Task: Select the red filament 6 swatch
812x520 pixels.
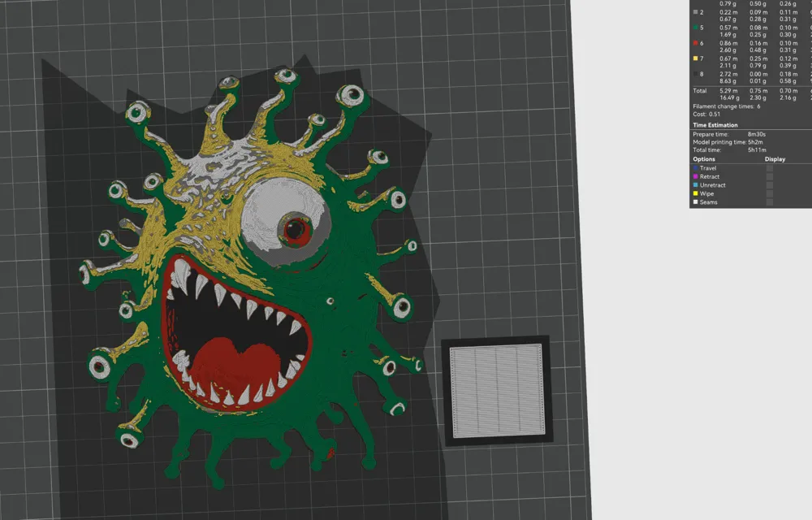Action: tap(696, 43)
